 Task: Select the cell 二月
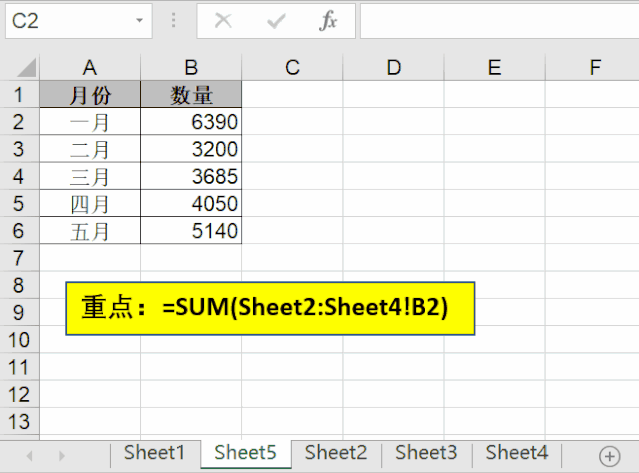click(x=90, y=149)
